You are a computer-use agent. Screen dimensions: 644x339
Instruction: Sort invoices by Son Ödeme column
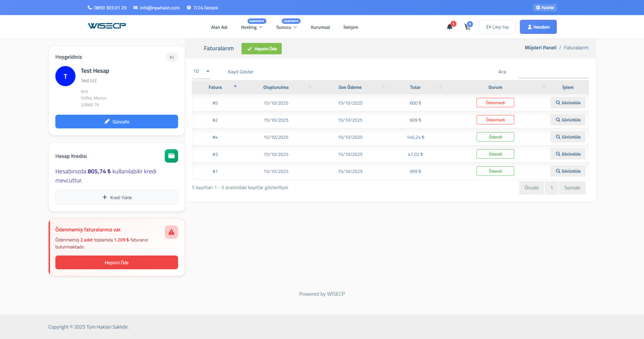point(350,87)
